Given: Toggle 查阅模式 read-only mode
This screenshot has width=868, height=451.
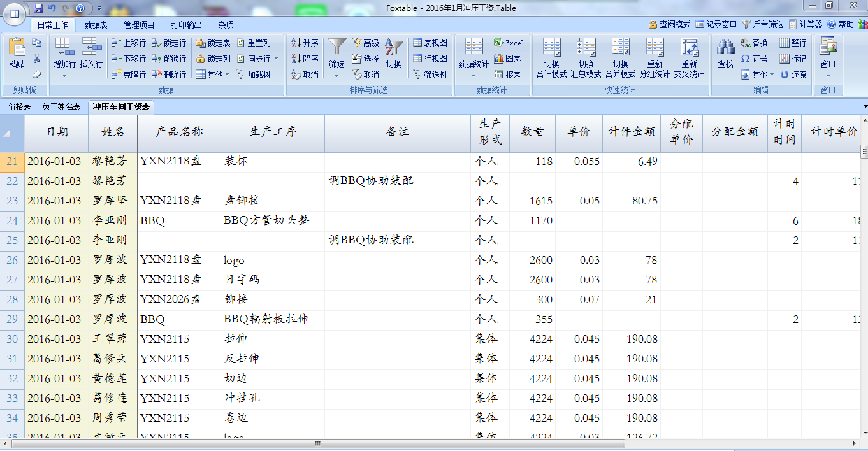Looking at the screenshot, I should point(669,24).
